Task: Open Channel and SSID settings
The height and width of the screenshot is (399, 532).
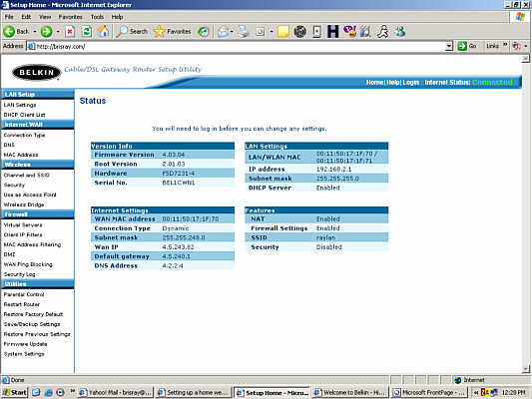Action: (27, 175)
